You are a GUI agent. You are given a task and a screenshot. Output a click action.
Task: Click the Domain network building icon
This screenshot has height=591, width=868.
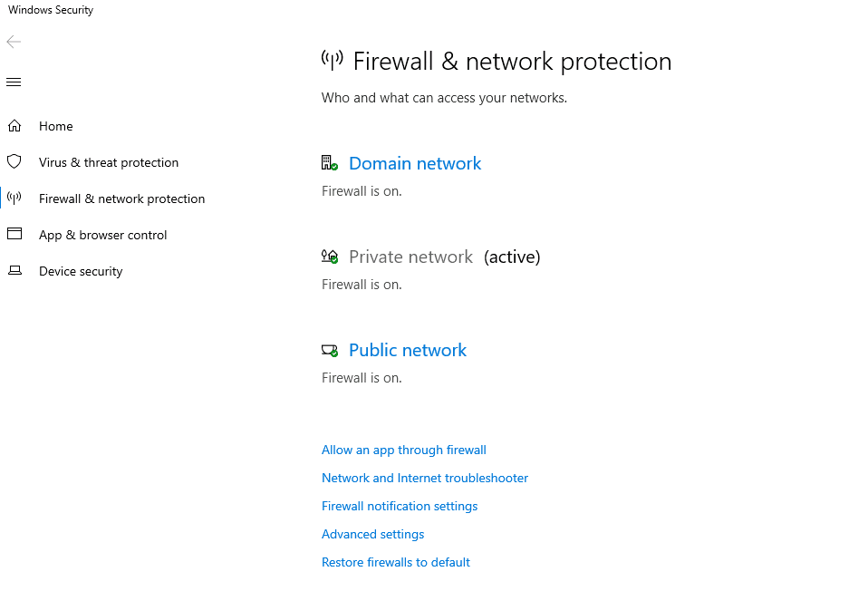[329, 163]
